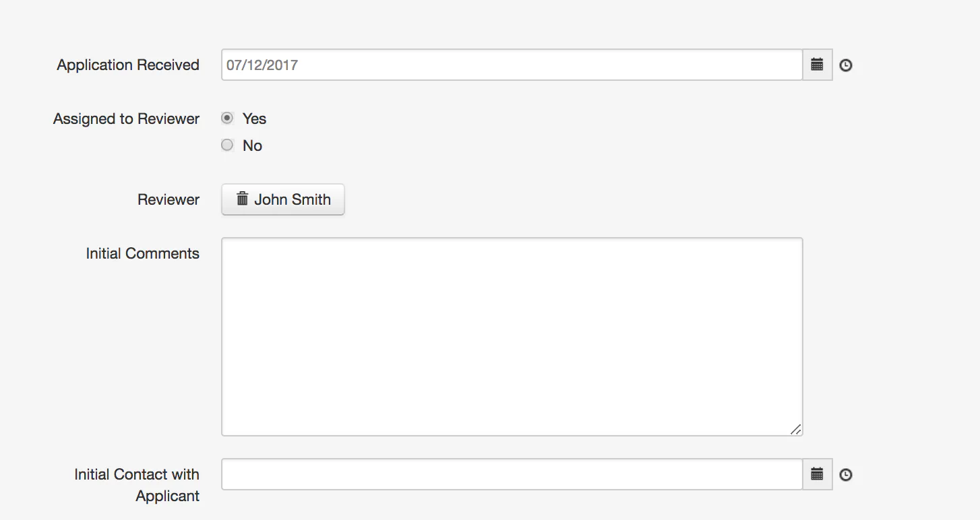Click inside the Application Received date field
The width and height of the screenshot is (980, 520).
(472, 65)
